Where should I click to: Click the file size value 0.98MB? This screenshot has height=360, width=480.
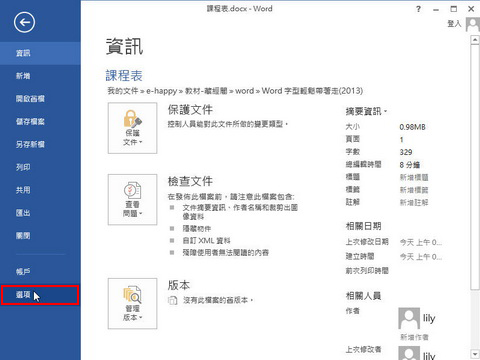click(412, 127)
